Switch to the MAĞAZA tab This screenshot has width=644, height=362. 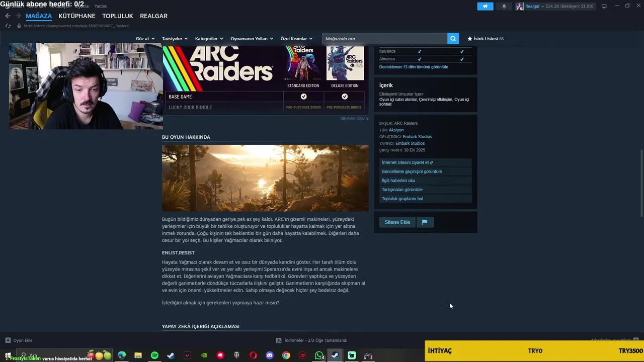tap(39, 16)
